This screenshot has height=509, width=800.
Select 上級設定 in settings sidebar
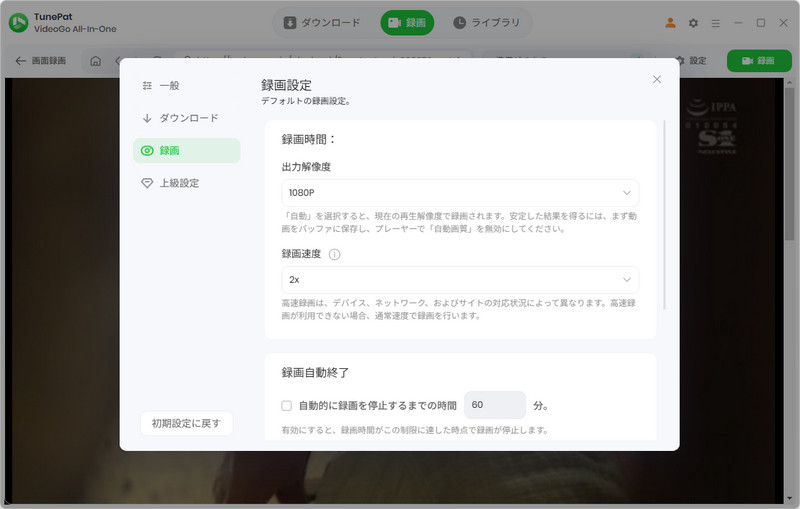pos(187,183)
